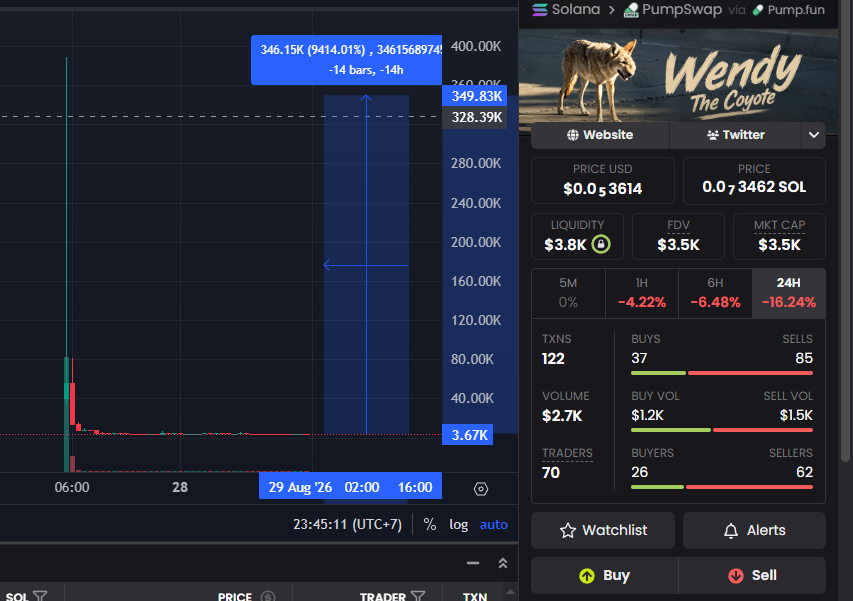The height and width of the screenshot is (601, 853).
Task: Click the Website globe icon
Action: point(573,135)
